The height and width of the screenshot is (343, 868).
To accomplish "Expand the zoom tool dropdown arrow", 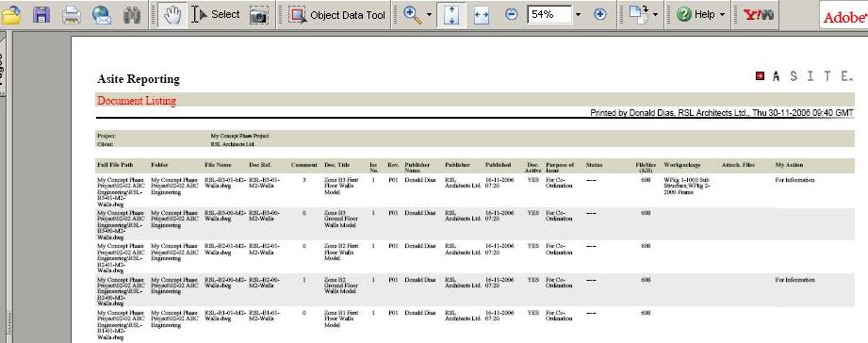I will click(x=430, y=15).
